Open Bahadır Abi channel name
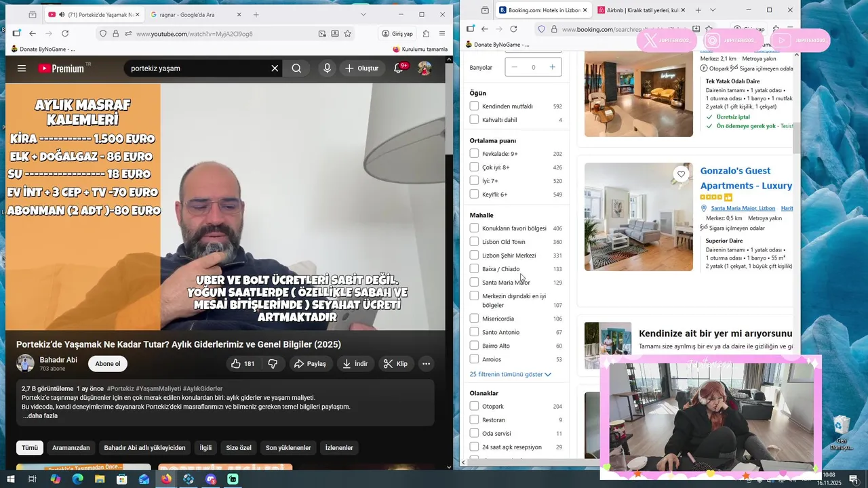 58,360
